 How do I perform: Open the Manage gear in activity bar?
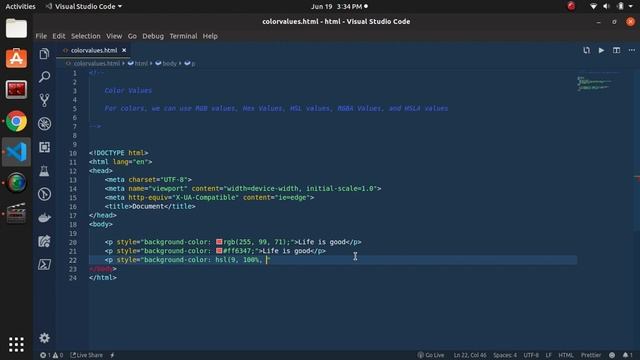[x=44, y=338]
